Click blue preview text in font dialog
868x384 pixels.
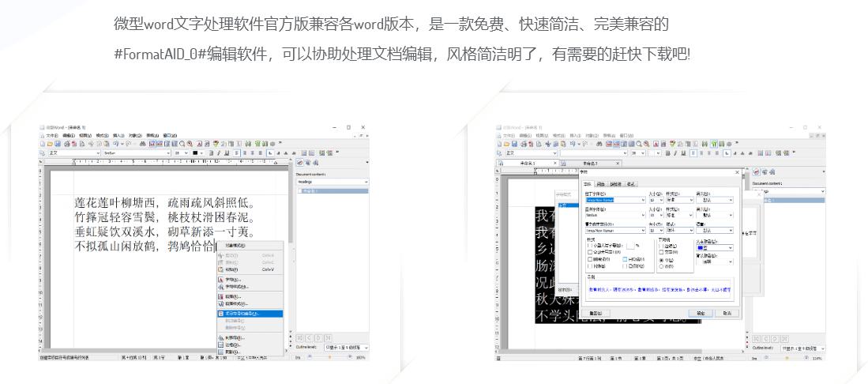tap(659, 290)
